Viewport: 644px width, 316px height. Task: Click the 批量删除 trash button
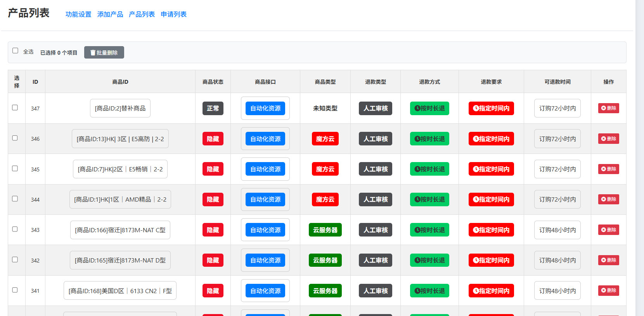[x=104, y=53]
